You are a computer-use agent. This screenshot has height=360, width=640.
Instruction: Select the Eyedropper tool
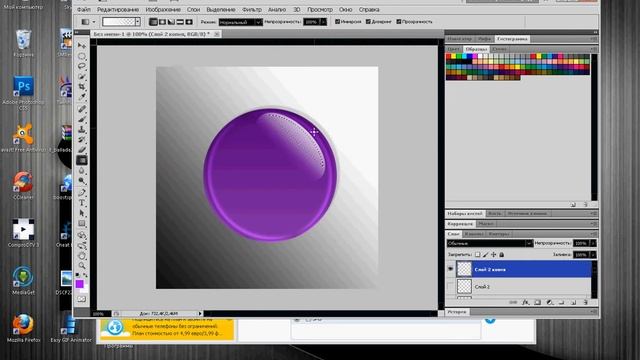[82, 97]
